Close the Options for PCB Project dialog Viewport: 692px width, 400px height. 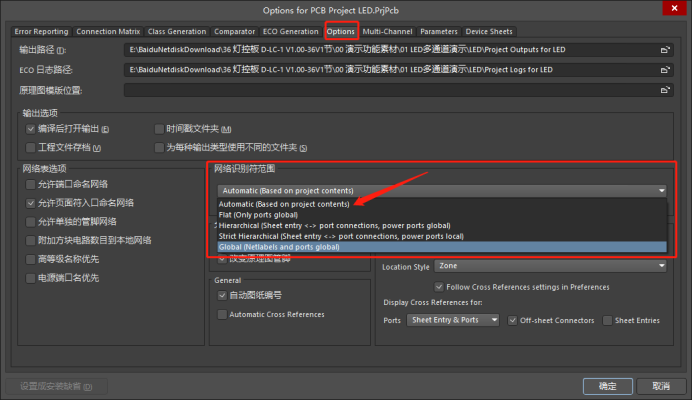pos(675,10)
